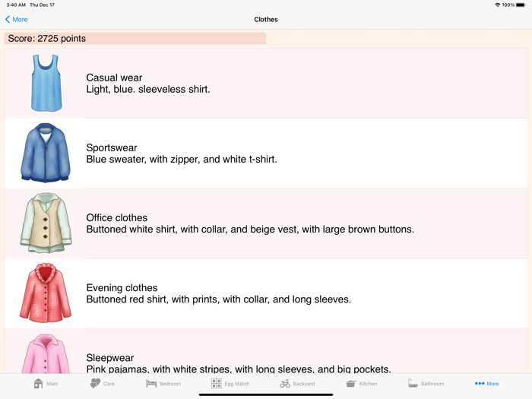The height and width of the screenshot is (399, 532).
Task: Switch to the Kitchen tab label
Action: point(368,384)
